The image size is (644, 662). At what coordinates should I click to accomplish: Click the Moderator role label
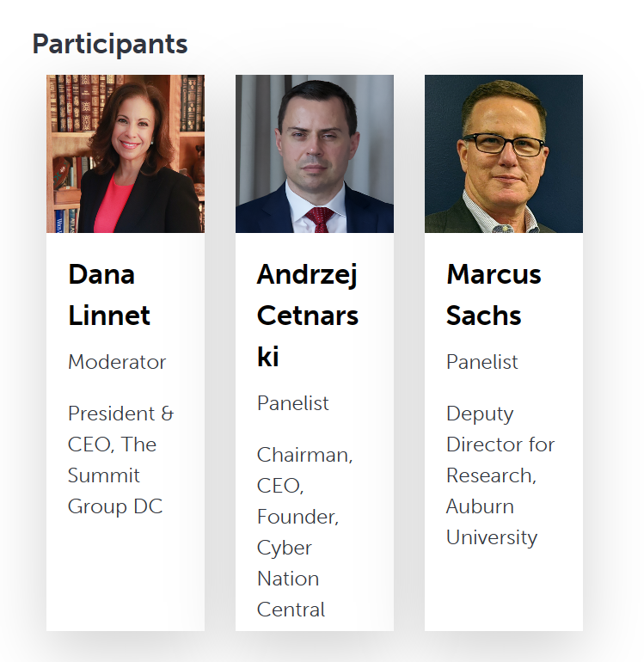pos(117,362)
